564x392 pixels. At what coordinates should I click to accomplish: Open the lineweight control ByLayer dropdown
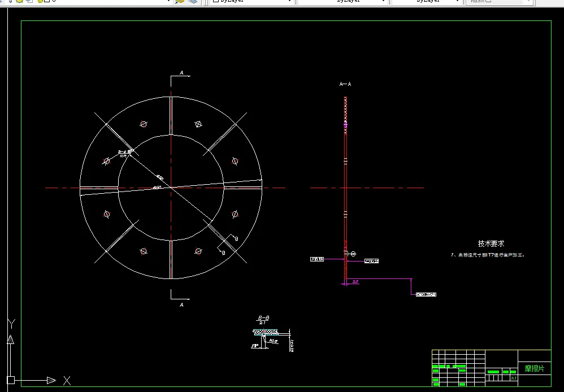point(427,2)
